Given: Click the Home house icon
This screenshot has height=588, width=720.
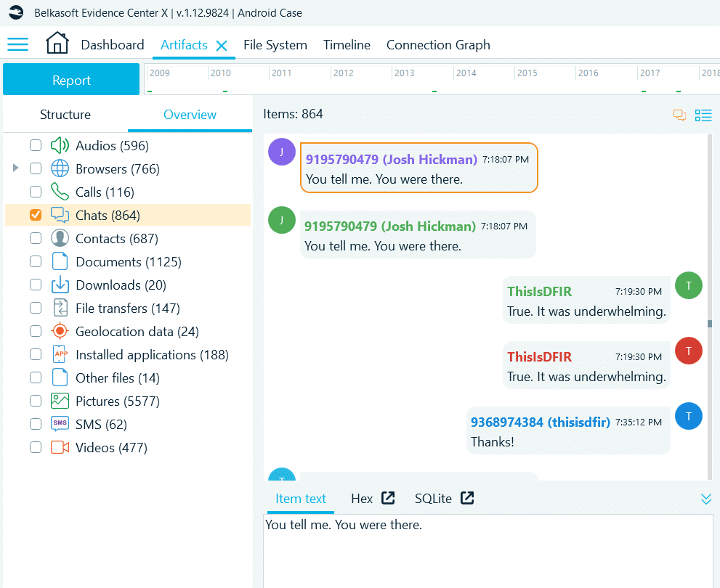Looking at the screenshot, I should pos(57,44).
